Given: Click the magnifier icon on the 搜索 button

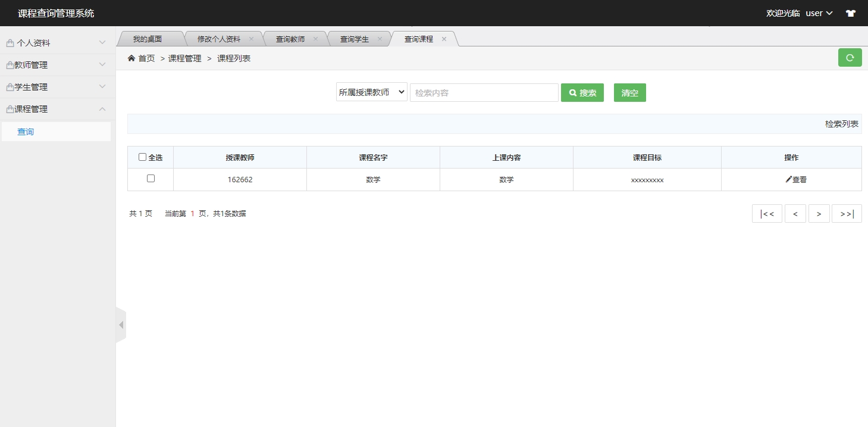Looking at the screenshot, I should tap(572, 92).
